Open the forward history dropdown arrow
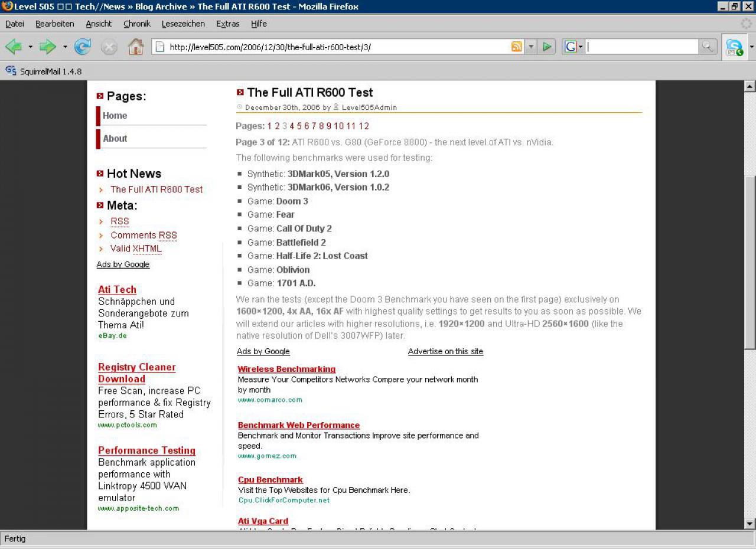 (x=65, y=47)
